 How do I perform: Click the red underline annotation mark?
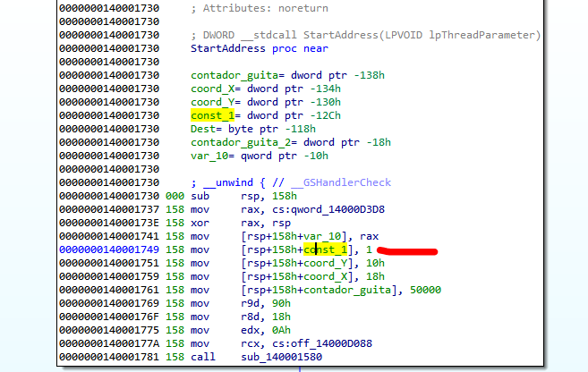click(406, 250)
